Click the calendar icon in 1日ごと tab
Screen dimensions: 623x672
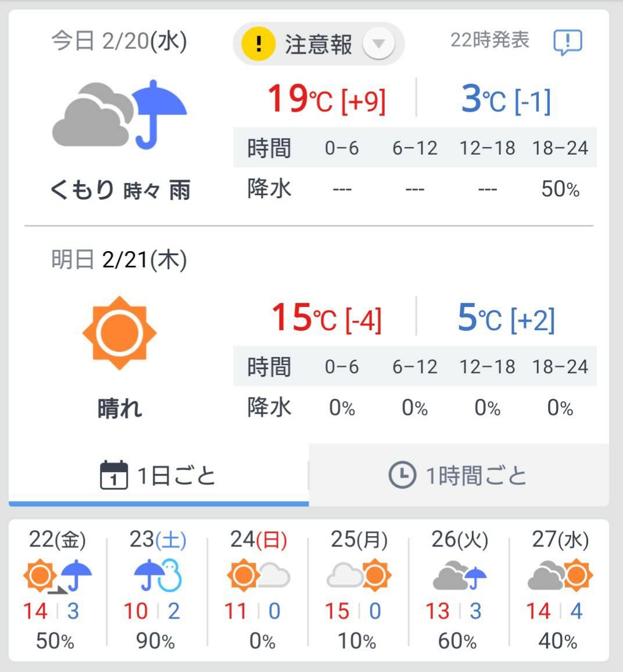click(113, 475)
